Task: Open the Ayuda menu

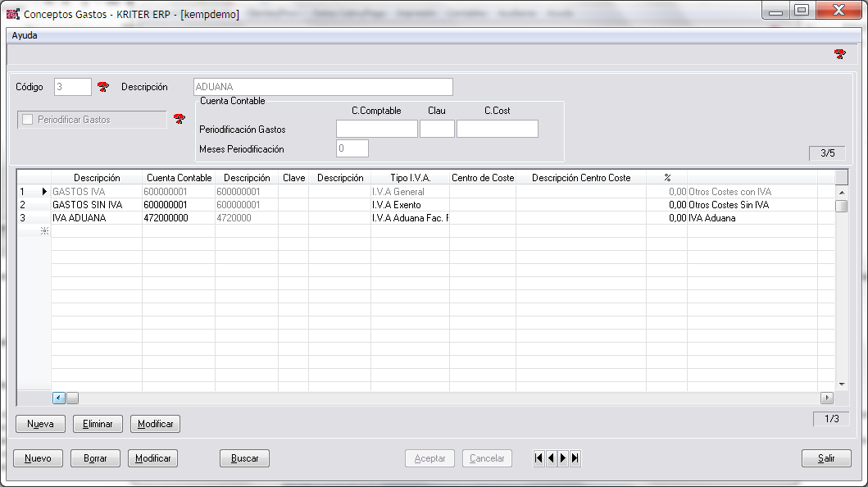Action: 25,35
